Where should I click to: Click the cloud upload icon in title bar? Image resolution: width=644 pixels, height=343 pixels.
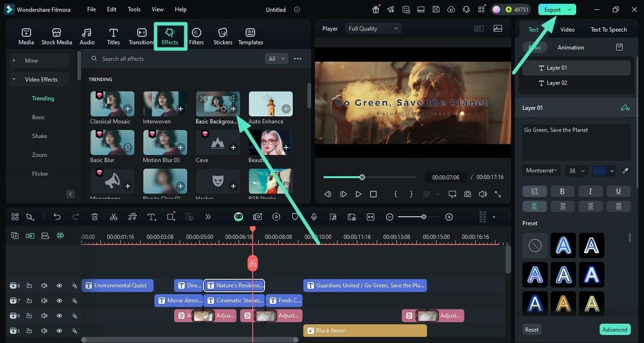[x=451, y=9]
